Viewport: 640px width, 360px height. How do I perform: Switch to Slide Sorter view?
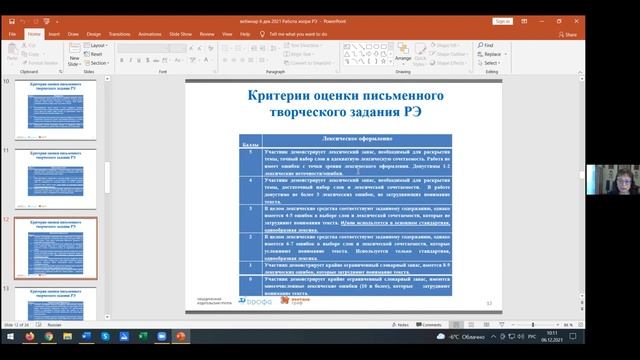click(471, 325)
